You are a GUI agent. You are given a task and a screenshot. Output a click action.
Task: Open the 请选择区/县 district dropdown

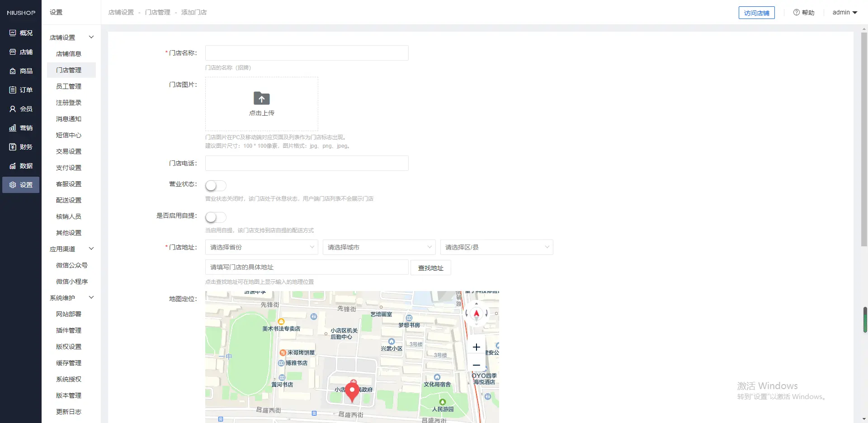pyautogui.click(x=496, y=247)
